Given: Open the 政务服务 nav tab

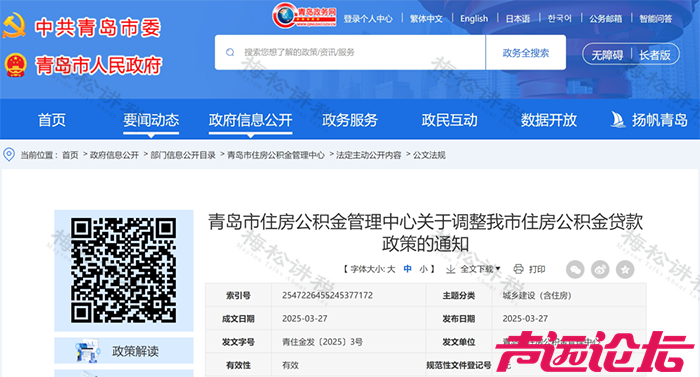Looking at the screenshot, I should 350,120.
